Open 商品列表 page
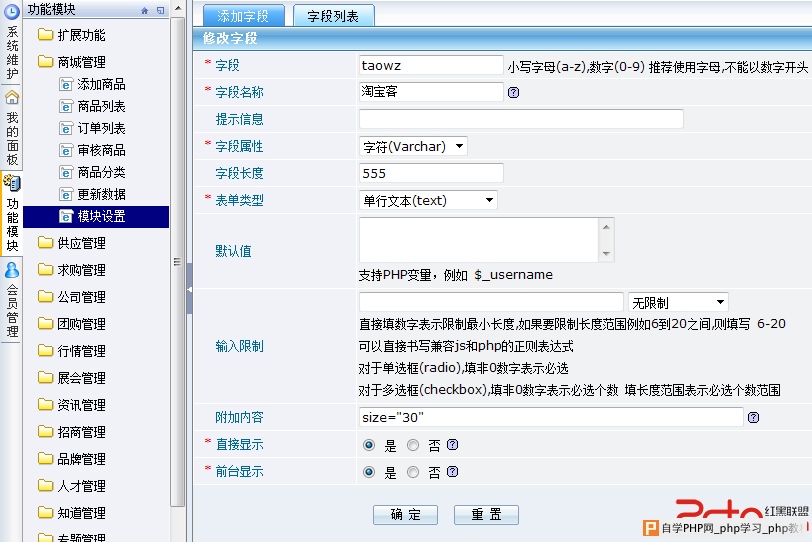Screen dimensions: 812x542 [x=92, y=107]
